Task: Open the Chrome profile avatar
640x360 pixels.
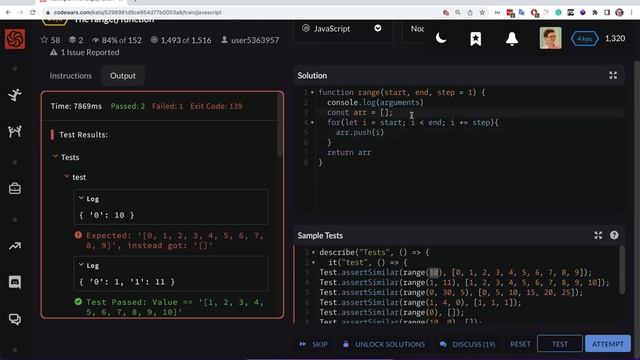Action: click(x=619, y=13)
